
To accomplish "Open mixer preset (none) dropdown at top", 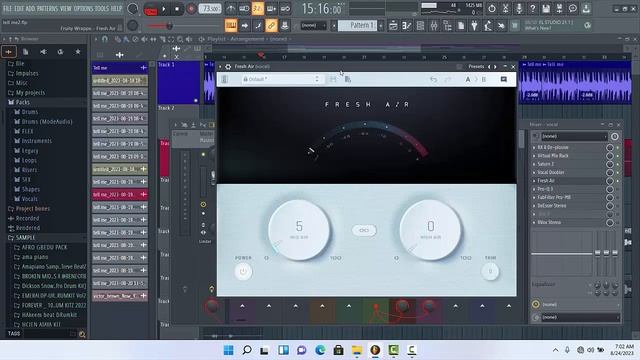I will tap(574, 136).
